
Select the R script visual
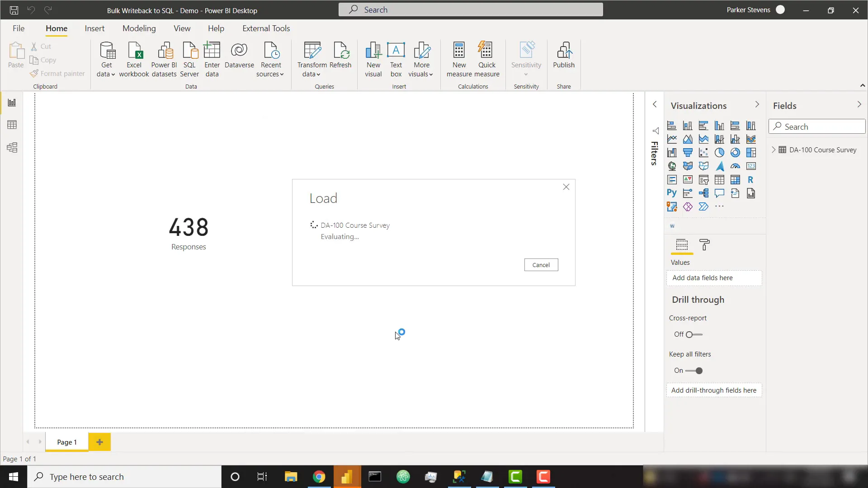(x=751, y=180)
